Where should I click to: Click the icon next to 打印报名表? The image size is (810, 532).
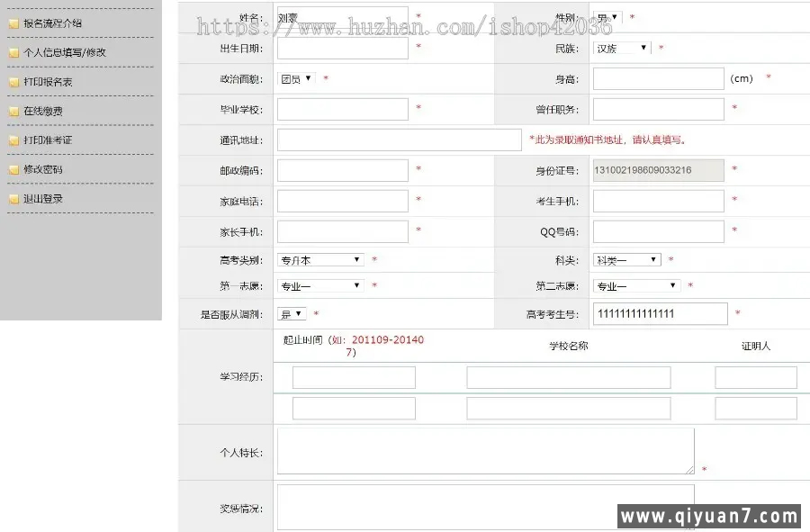pyautogui.click(x=13, y=83)
